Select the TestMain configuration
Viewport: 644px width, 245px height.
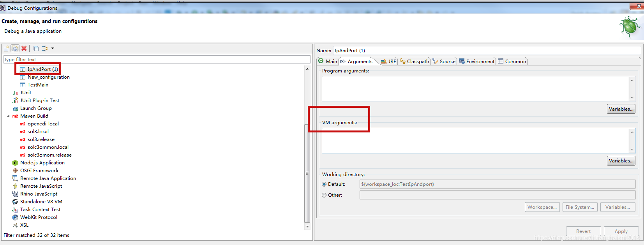click(x=38, y=85)
